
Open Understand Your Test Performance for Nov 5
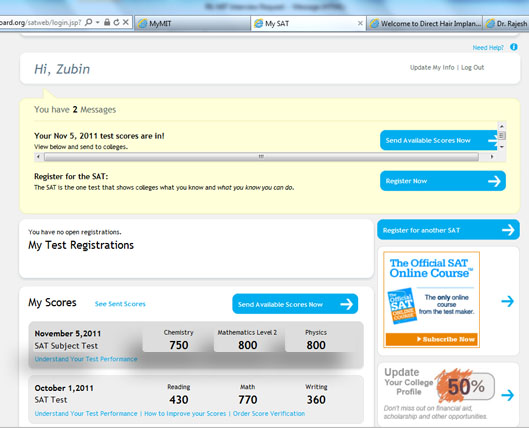point(86,359)
